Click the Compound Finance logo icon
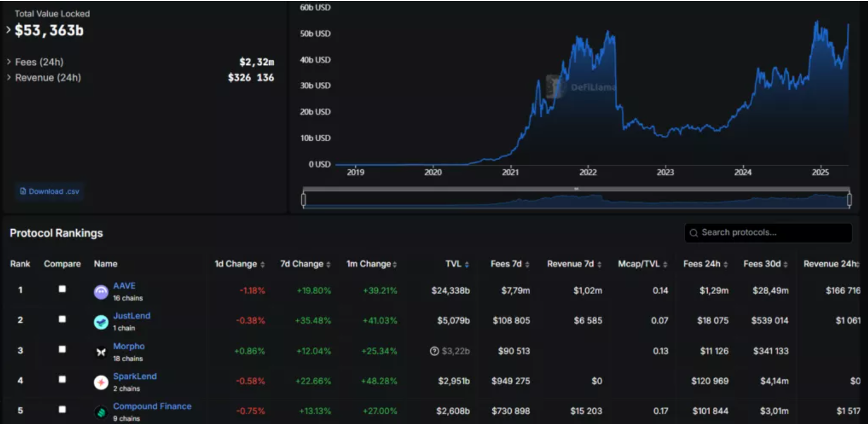 click(101, 413)
